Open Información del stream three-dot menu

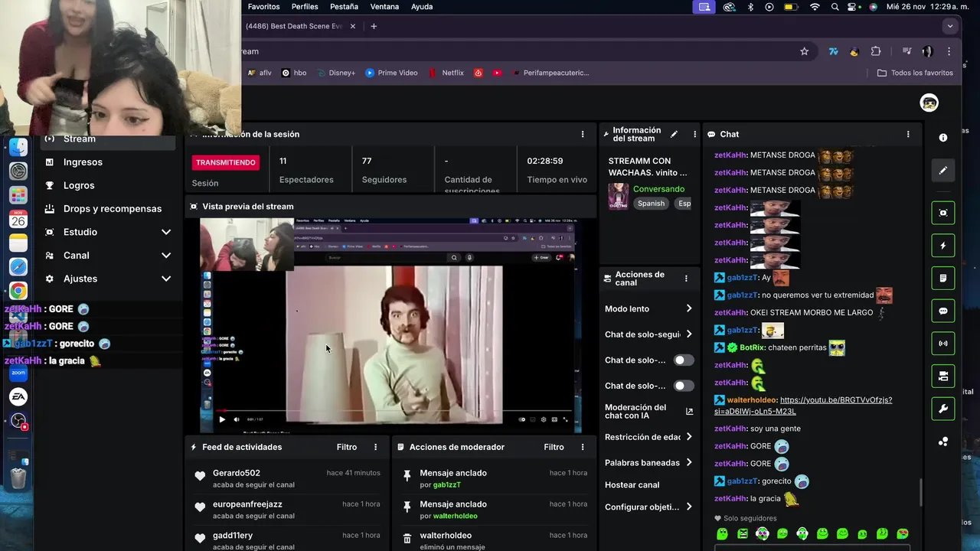point(694,134)
